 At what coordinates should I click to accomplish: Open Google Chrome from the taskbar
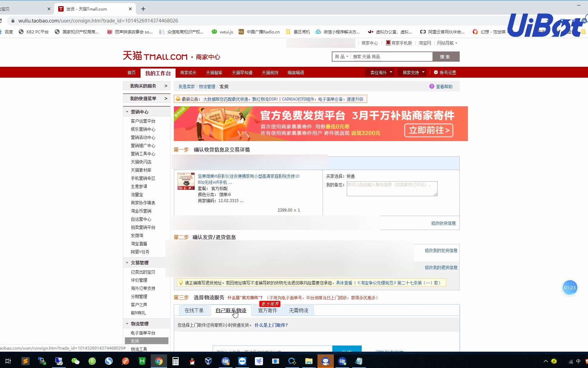[x=159, y=361]
